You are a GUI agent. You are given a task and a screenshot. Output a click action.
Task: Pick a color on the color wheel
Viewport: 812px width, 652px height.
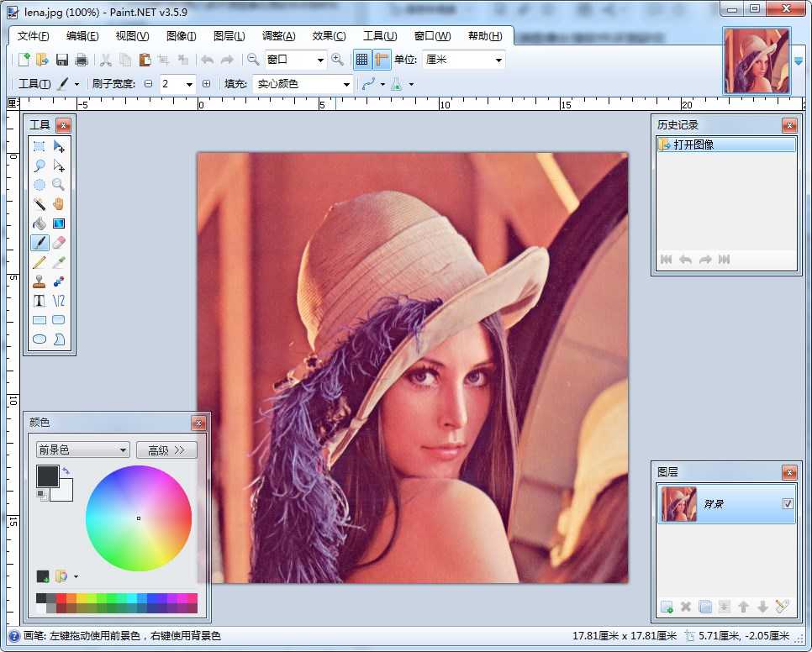(x=139, y=518)
